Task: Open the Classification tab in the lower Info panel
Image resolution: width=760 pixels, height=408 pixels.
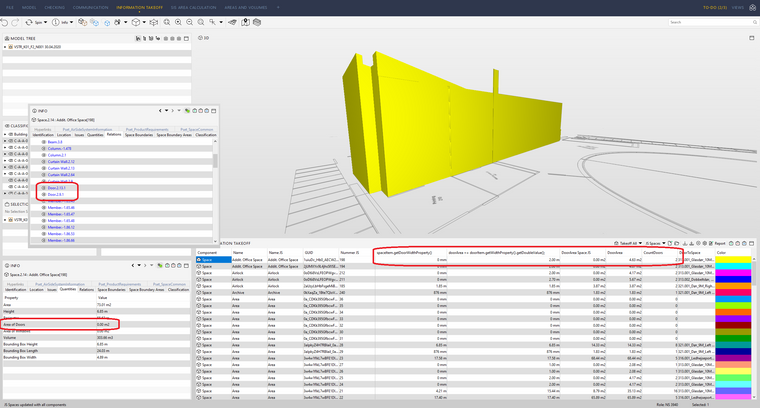Action: (x=178, y=289)
